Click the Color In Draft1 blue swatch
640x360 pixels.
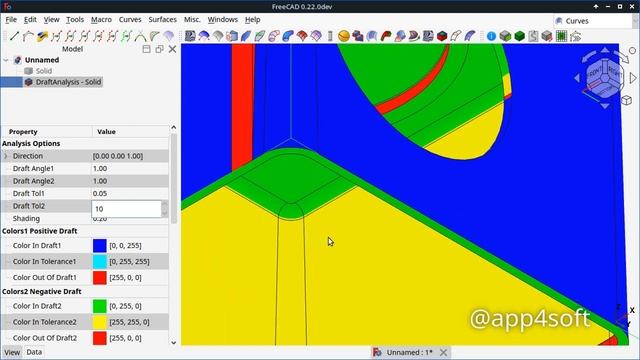[x=100, y=245]
